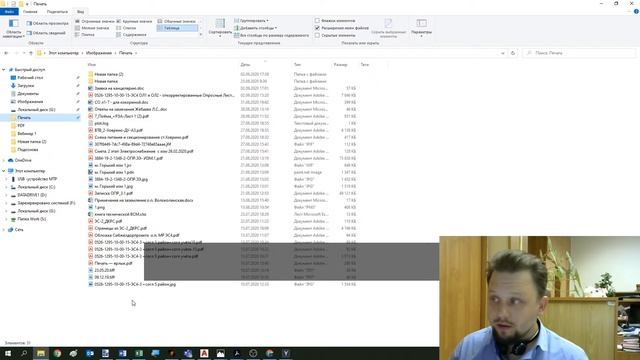
Task: Click Этот компьютер in the address breadcrumb
Action: point(63,53)
